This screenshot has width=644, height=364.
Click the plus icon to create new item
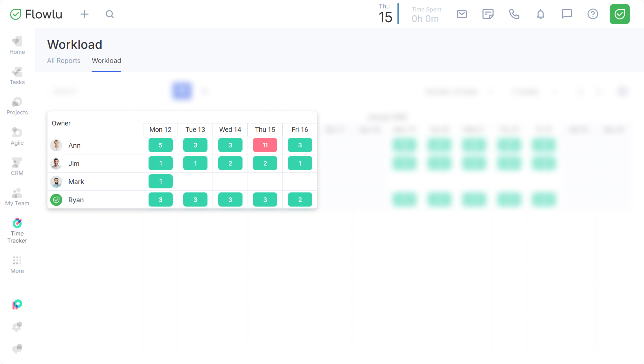pos(85,14)
